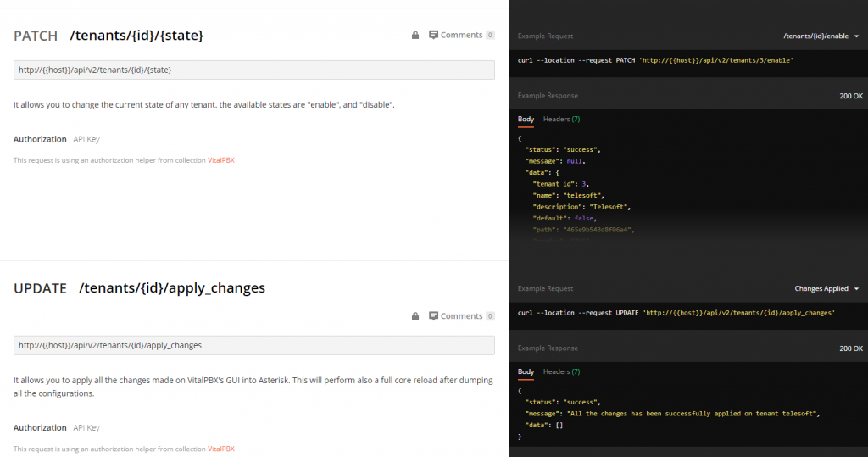Image resolution: width=868 pixels, height=457 pixels.
Task: Select Headers (7) tab in Changes Applied response
Action: coord(561,371)
